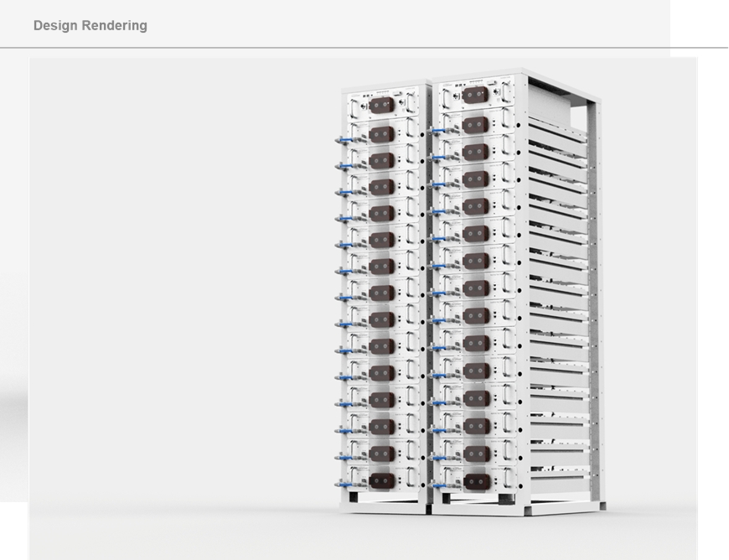Click the Design Rendering heading
This screenshot has height=560, width=729.
(90, 26)
